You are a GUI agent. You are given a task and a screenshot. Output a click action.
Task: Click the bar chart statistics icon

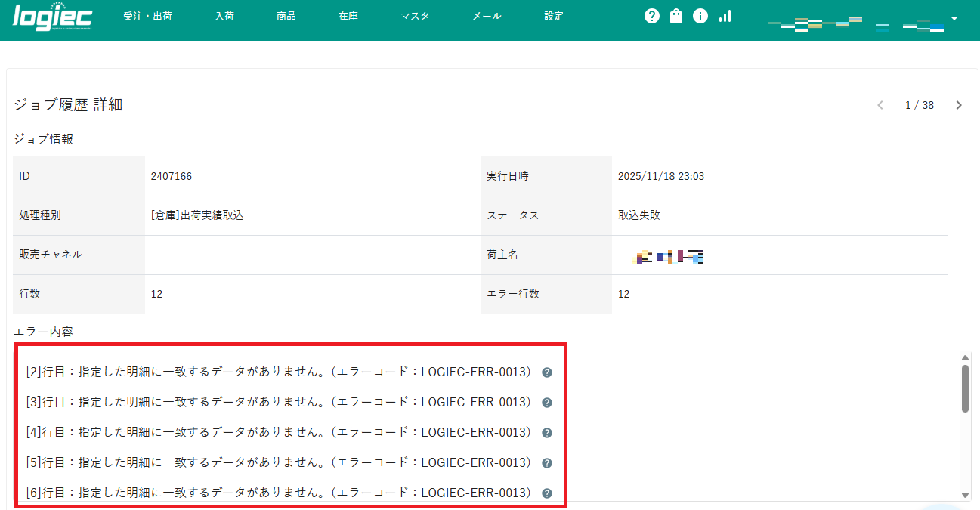tap(725, 16)
